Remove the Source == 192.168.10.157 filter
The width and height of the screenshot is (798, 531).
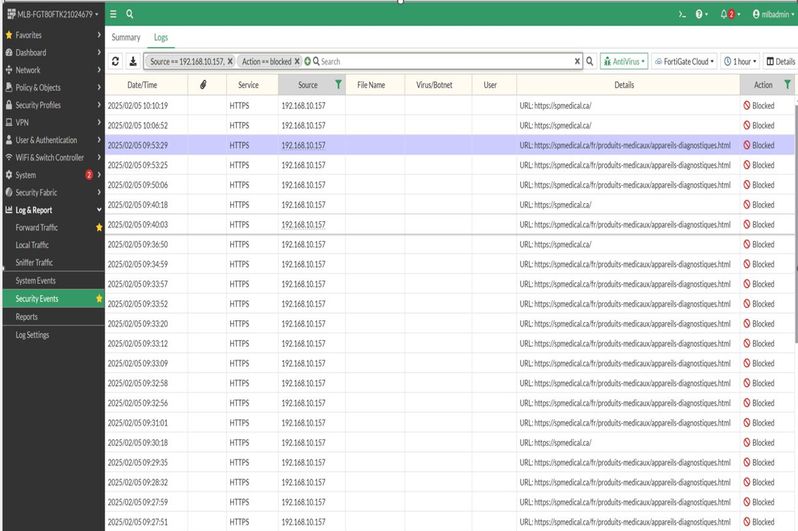tap(230, 61)
